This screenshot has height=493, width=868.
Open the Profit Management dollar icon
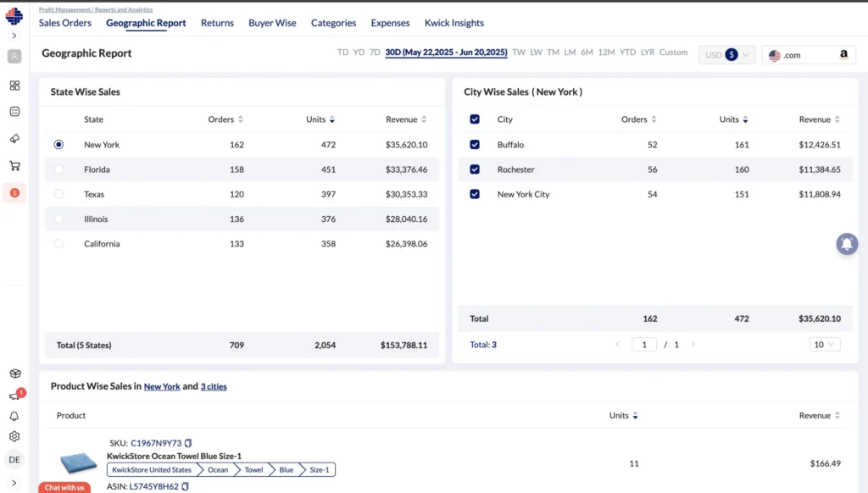point(15,192)
